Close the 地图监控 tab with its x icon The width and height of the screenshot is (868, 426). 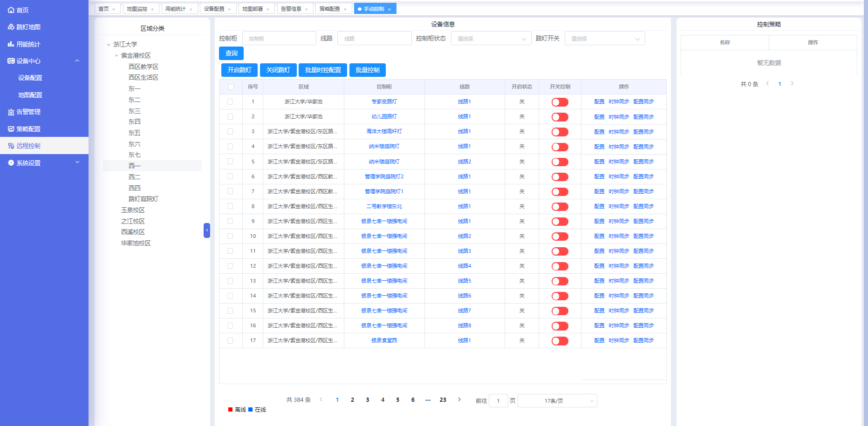(152, 9)
